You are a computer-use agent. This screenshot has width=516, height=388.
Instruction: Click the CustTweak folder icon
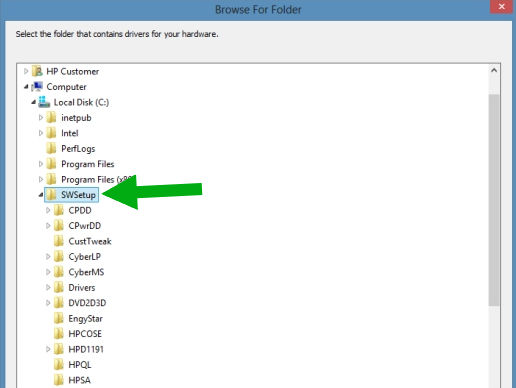pos(59,241)
